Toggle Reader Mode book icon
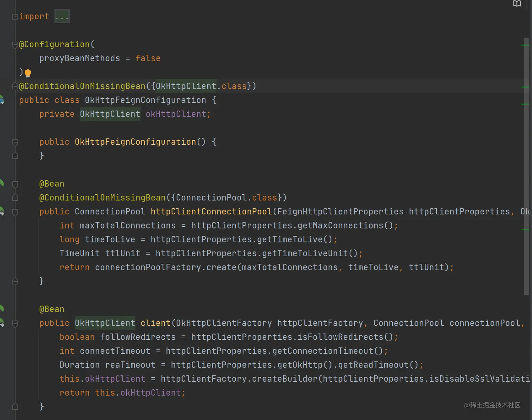This screenshot has height=420, width=532. [x=517, y=4]
